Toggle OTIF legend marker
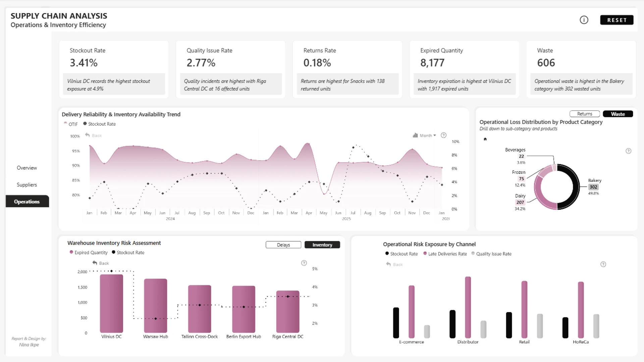644x362 pixels. pyautogui.click(x=65, y=123)
